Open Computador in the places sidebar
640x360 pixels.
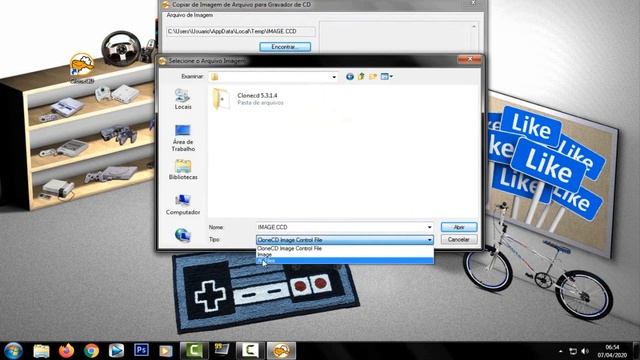(x=183, y=205)
